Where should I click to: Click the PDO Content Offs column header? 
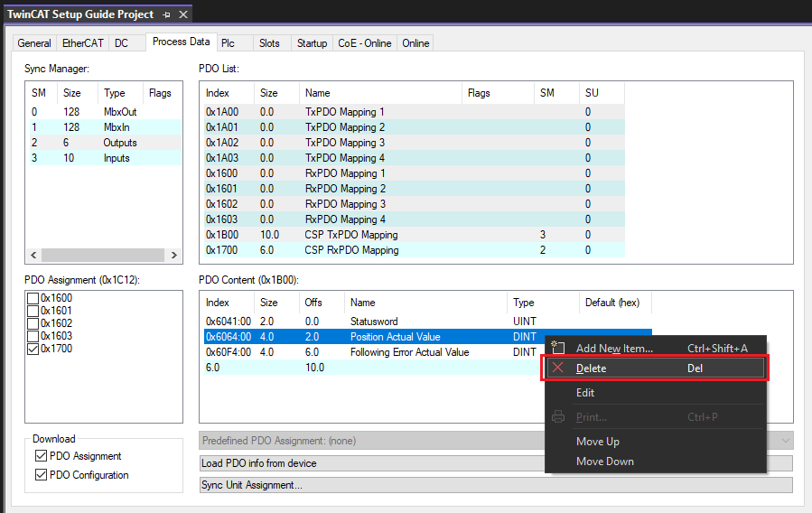coord(322,303)
